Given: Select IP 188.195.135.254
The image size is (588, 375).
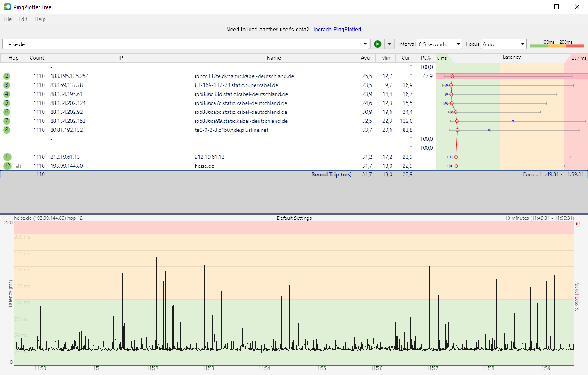Looking at the screenshot, I should tap(70, 76).
